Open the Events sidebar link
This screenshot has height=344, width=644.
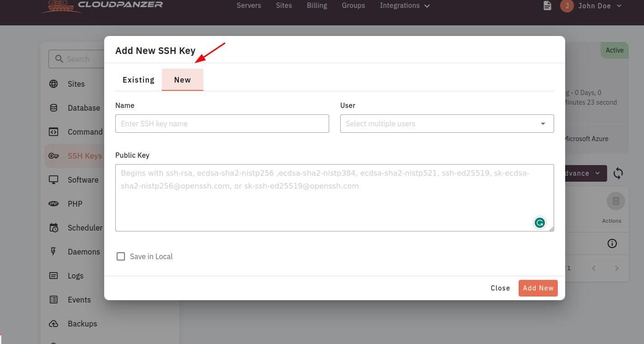click(79, 300)
